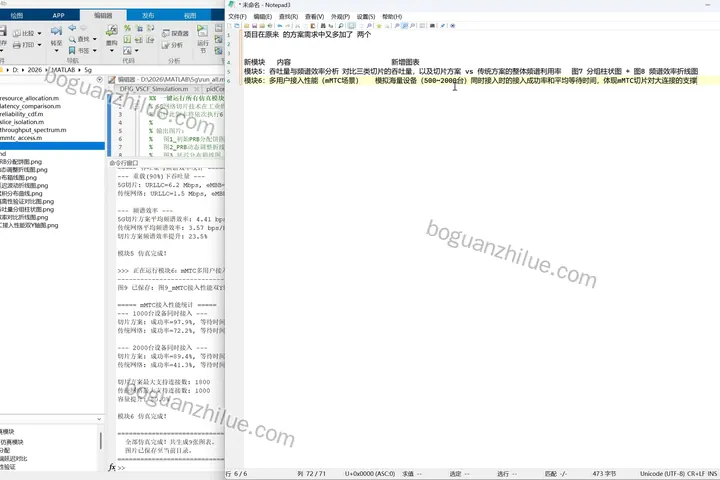Click the 重构 refactor icon

[112, 31]
